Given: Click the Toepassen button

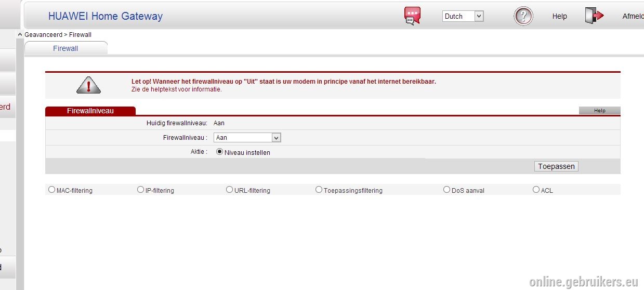Looking at the screenshot, I should [x=556, y=166].
